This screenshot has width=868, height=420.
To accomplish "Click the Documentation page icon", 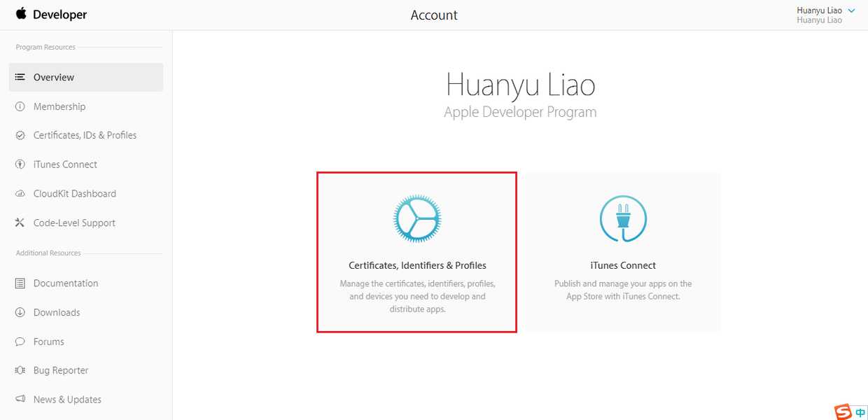I will (x=20, y=283).
